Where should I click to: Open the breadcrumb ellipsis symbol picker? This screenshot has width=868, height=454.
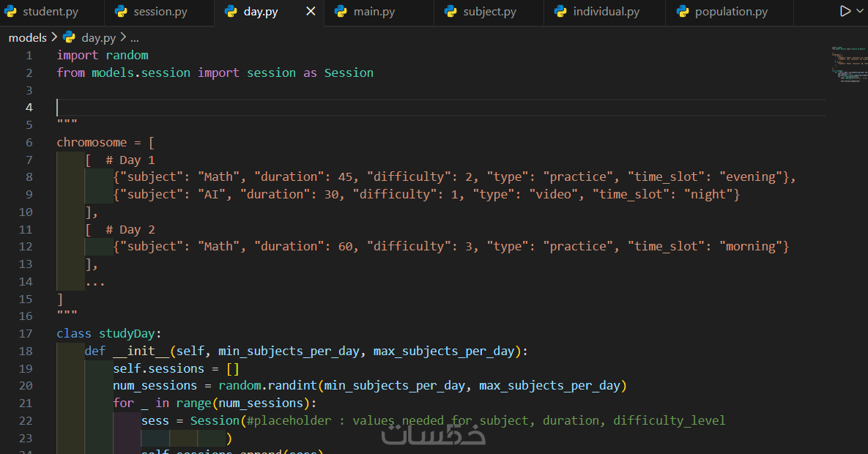(134, 37)
